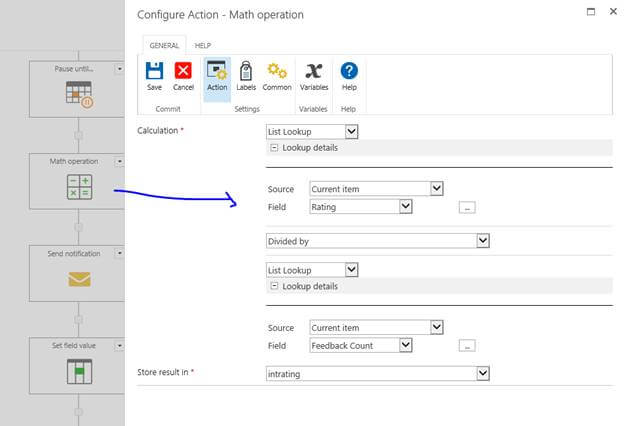Click the connector node below Math operation
The width and height of the screenshot is (624, 426).
(x=79, y=227)
